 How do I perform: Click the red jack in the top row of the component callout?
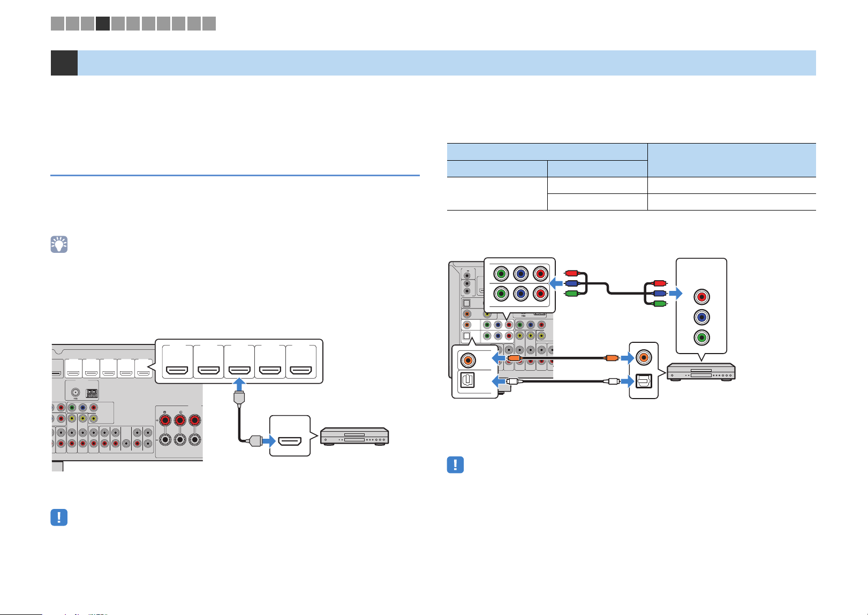coord(540,274)
